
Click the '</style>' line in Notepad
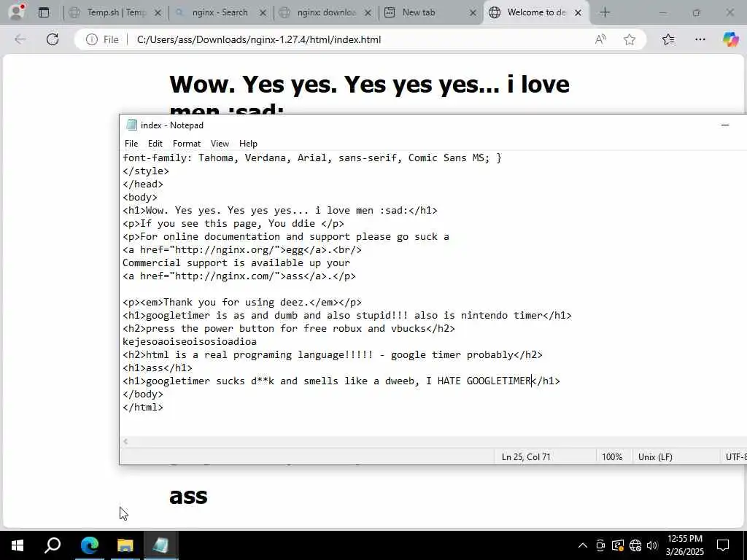tap(146, 171)
